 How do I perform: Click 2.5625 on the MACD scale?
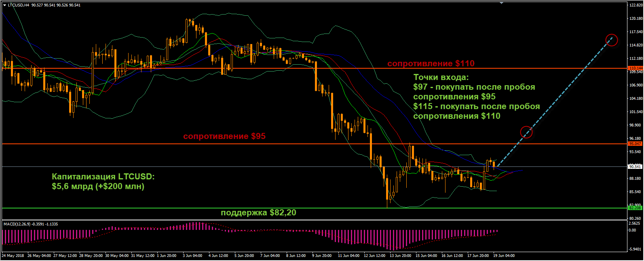[x=635, y=223]
